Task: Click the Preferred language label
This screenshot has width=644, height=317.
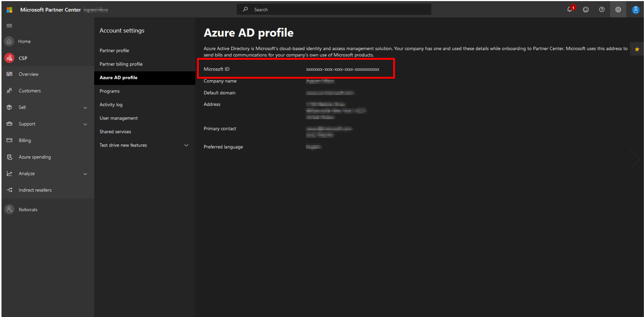Action: (223, 147)
